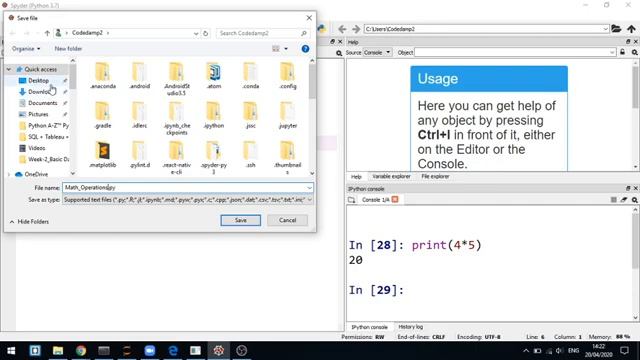Image resolution: width=640 pixels, height=360 pixels.
Task: Open the .pylint.d folder
Action: [x=140, y=155]
